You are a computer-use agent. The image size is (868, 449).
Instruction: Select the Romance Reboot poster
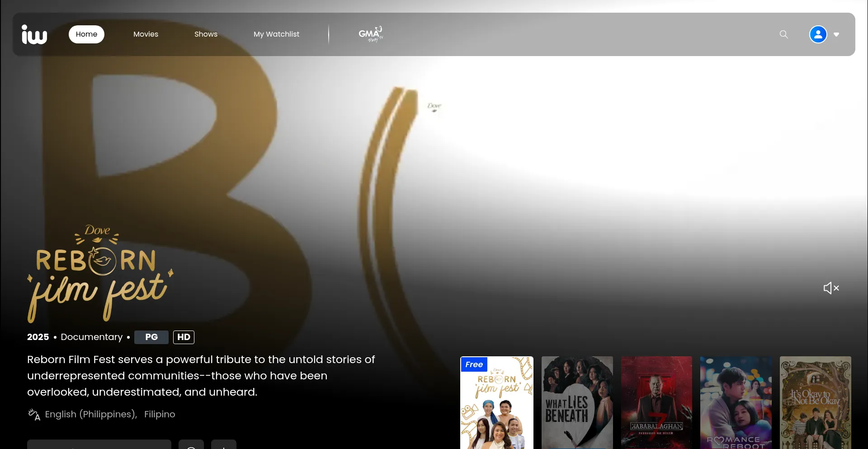[x=736, y=402]
